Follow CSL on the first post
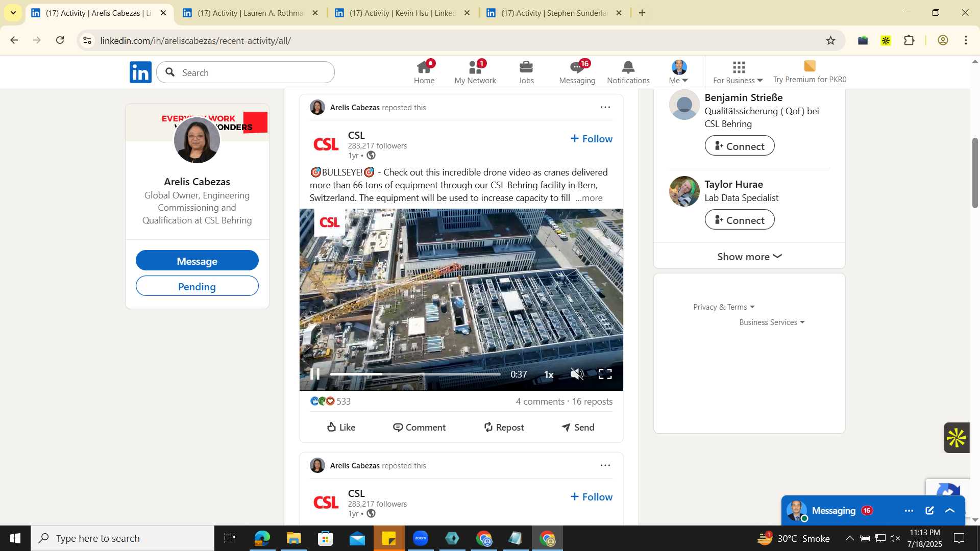 click(591, 139)
